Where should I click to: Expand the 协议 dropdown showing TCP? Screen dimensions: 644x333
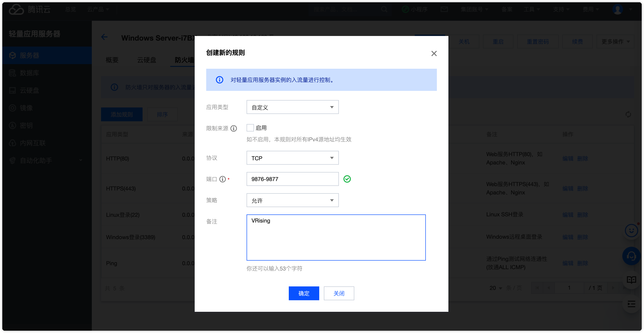(292, 158)
